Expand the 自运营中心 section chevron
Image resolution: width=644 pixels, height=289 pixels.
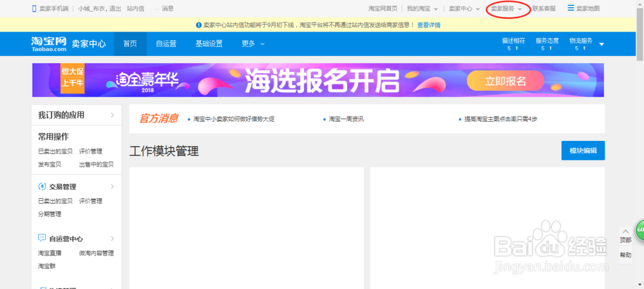(112, 239)
